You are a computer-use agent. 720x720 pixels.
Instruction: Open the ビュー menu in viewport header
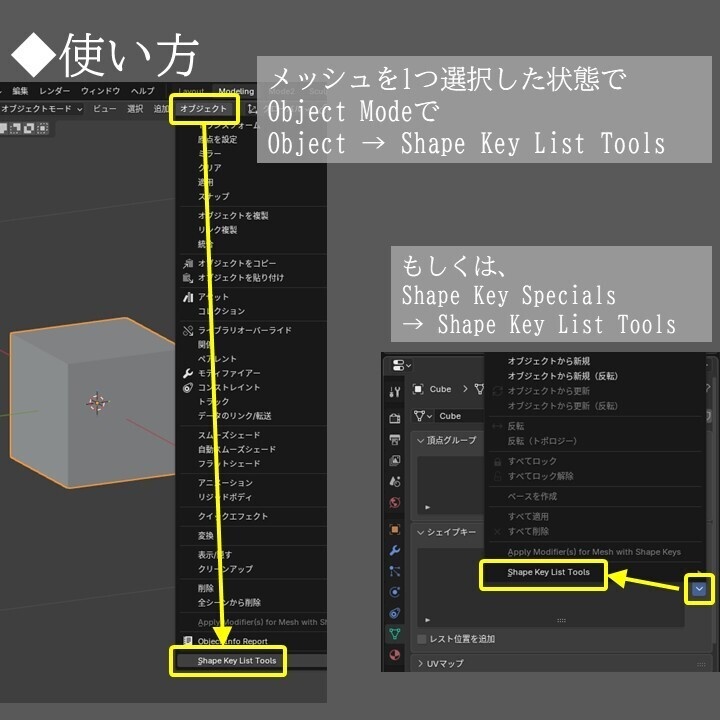105,109
